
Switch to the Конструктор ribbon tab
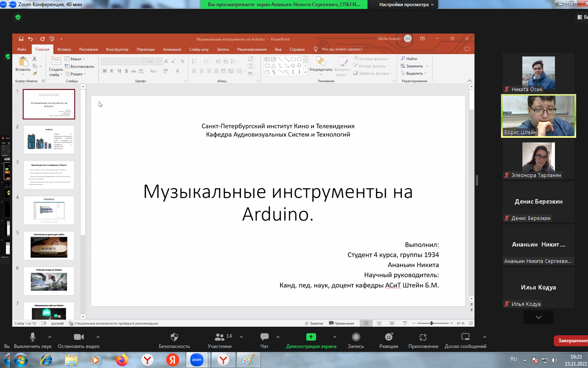point(117,49)
